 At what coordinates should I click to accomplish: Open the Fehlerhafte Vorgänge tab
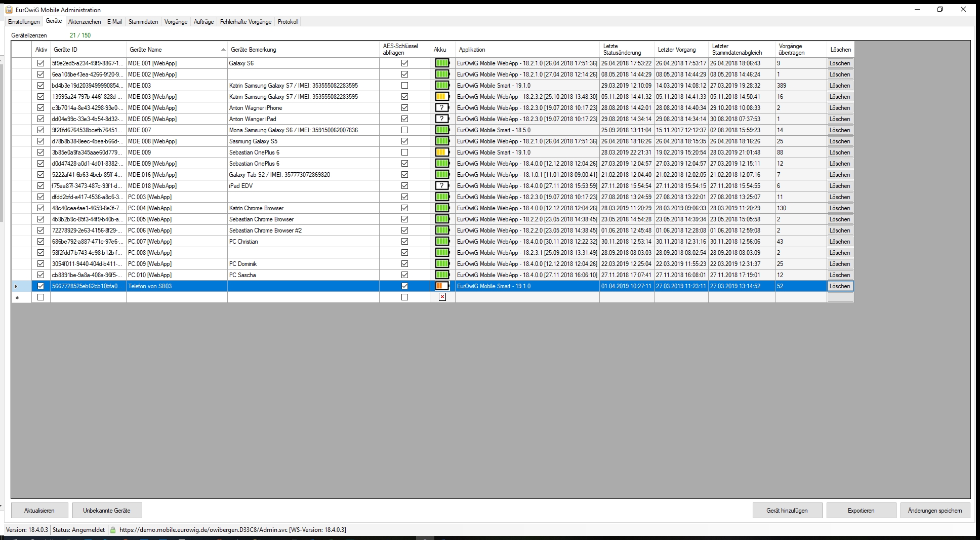(x=246, y=22)
